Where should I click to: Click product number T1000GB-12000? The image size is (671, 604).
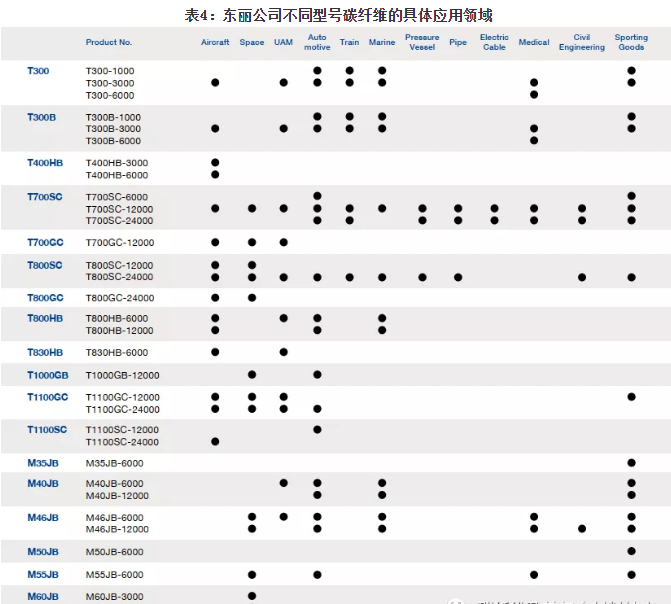coord(122,375)
